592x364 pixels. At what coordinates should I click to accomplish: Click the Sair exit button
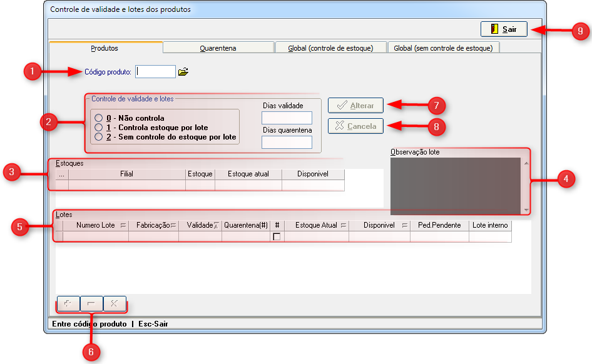(x=504, y=29)
